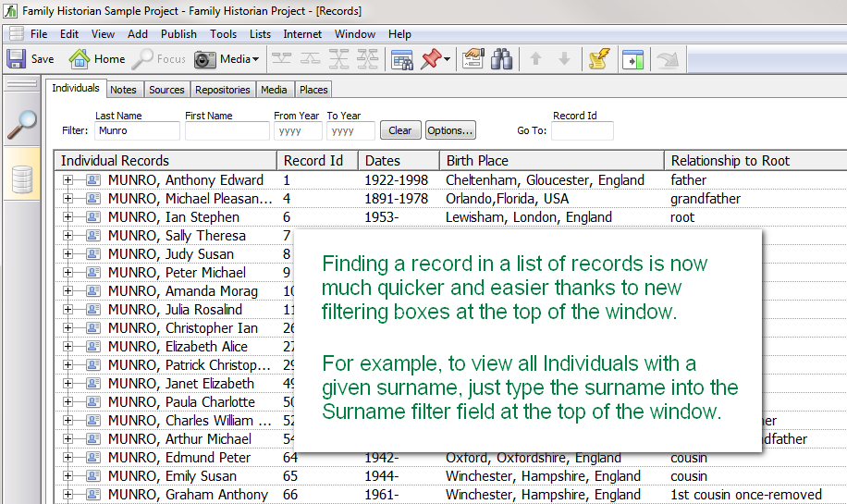Click the From Year filter field

pos(298,130)
